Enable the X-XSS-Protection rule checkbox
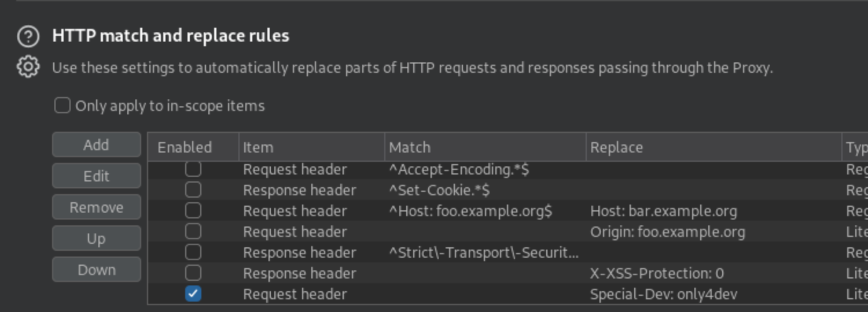The image size is (868, 312). pos(193,273)
